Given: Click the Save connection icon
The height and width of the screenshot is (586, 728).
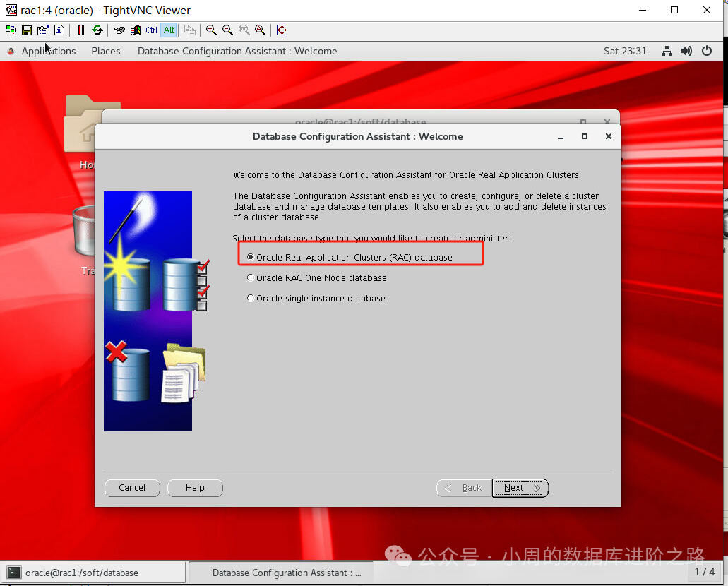Looking at the screenshot, I should [27, 30].
